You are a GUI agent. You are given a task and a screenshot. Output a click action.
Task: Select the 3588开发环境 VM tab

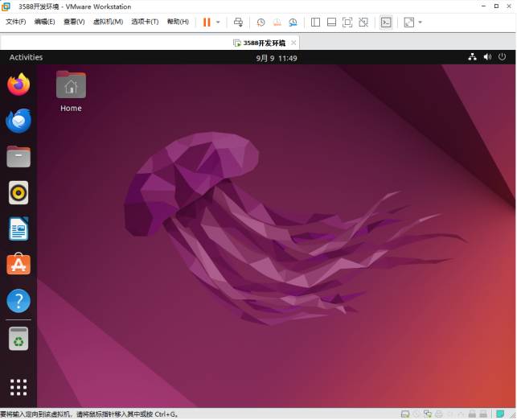click(259, 43)
